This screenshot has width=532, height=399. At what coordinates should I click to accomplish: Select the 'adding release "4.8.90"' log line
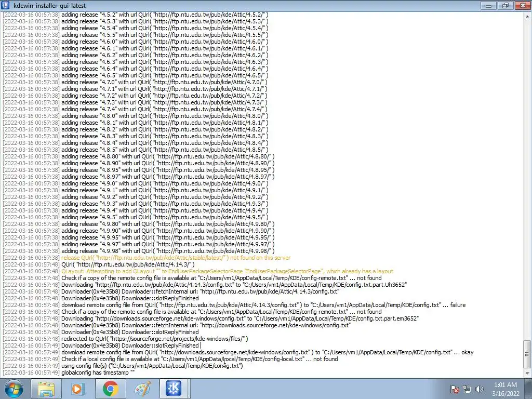pyautogui.click(x=139, y=163)
